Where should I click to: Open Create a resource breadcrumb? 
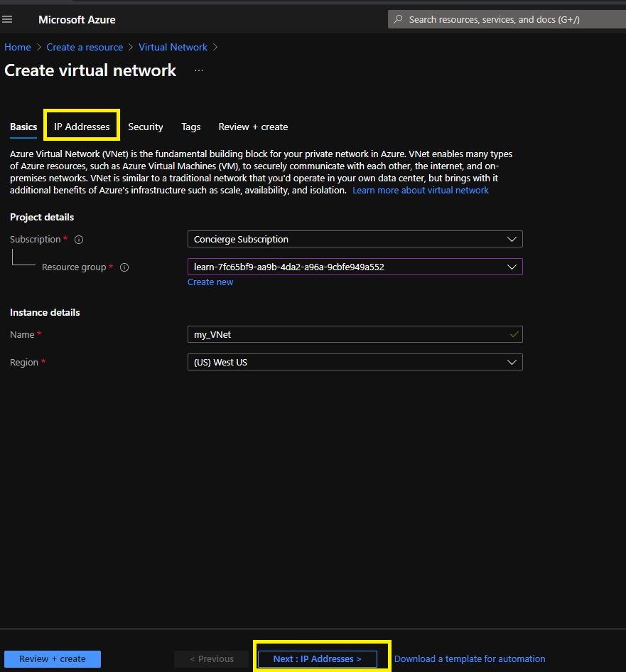point(85,47)
